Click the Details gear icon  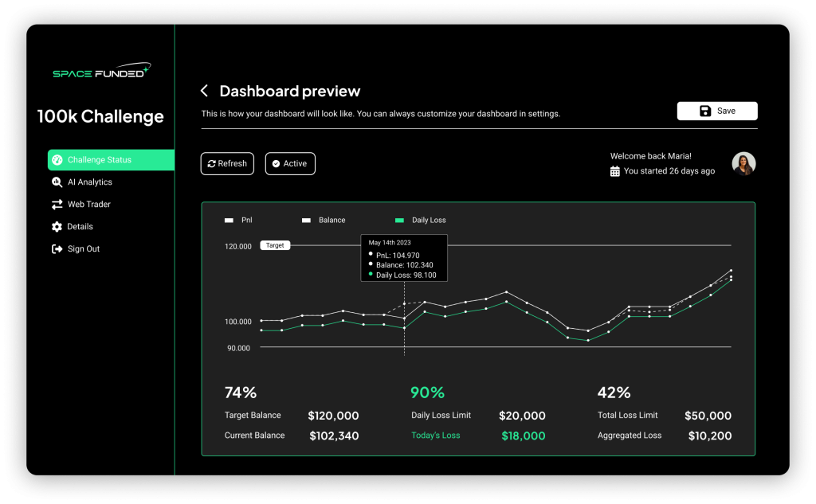(x=57, y=227)
